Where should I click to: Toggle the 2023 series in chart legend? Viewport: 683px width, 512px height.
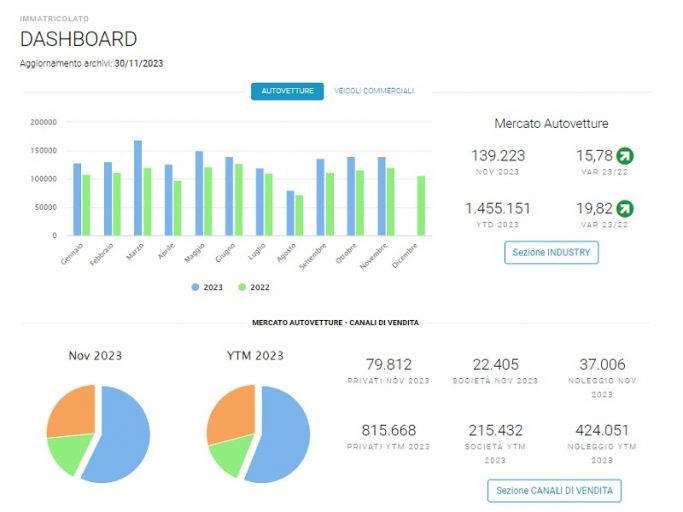tap(207, 287)
